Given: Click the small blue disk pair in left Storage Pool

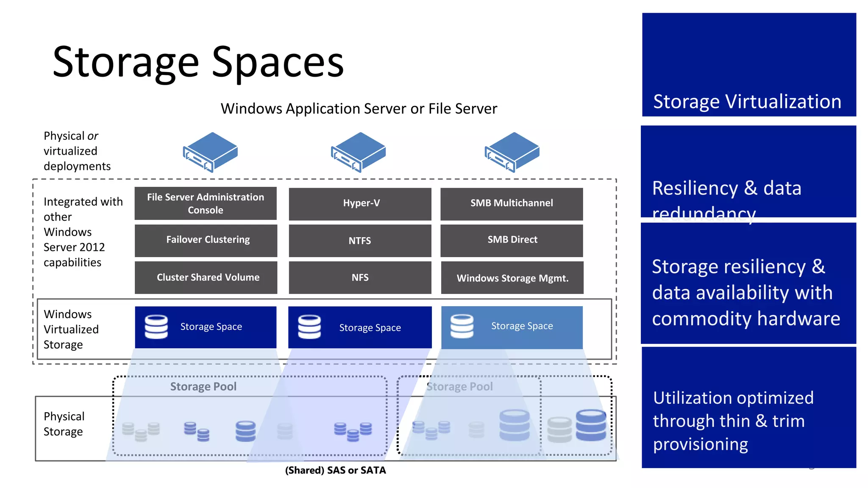Looking at the screenshot, I should [197, 431].
